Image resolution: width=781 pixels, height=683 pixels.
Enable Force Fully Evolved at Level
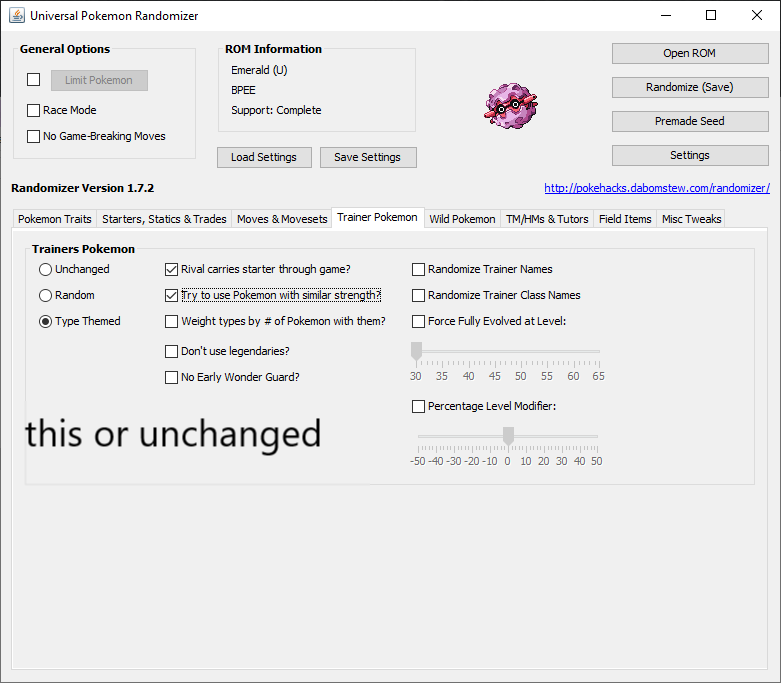point(418,321)
